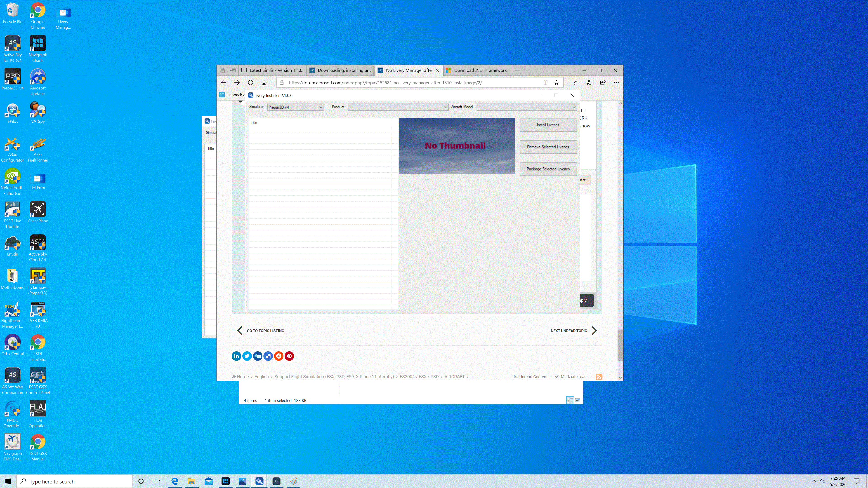Open the FSDT GSX Control Panel icon
868x488 pixels.
point(38,381)
